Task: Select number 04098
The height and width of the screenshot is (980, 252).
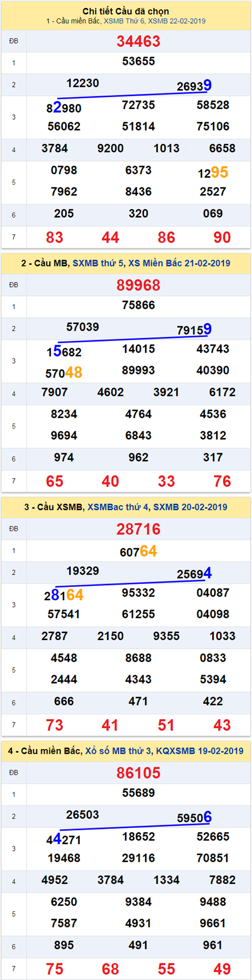Action: (213, 614)
